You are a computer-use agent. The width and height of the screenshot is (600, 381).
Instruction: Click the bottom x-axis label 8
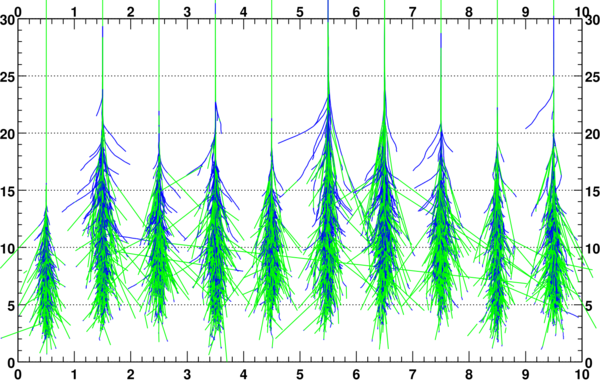pos(469,374)
